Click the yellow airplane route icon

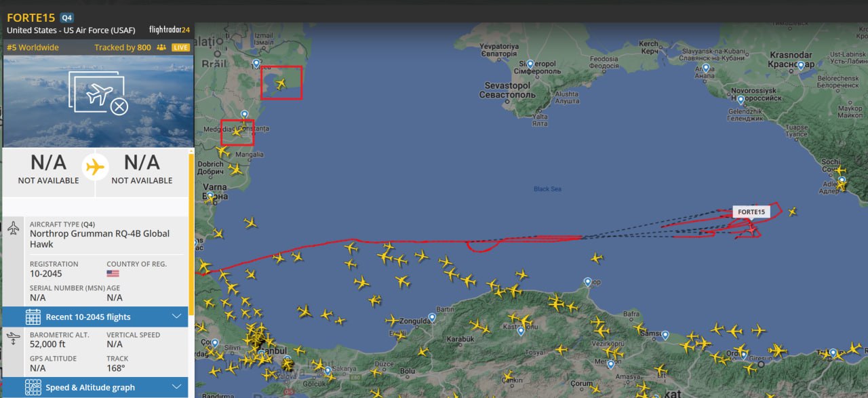pyautogui.click(x=96, y=166)
